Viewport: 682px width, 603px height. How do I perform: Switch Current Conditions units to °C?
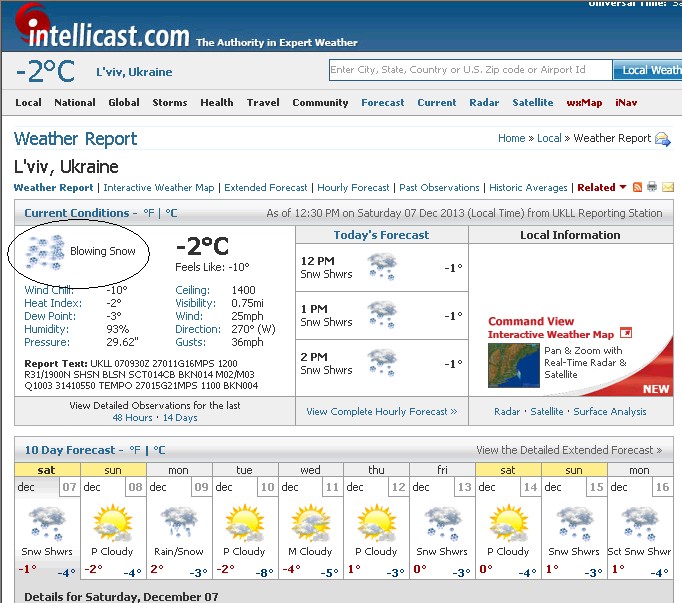171,213
